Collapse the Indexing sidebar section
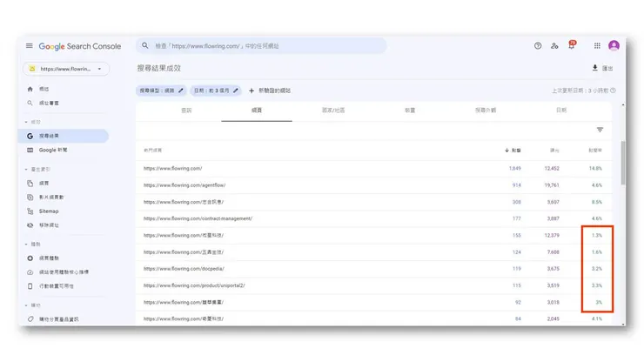Screen dimensions: 644x362 [26, 170]
